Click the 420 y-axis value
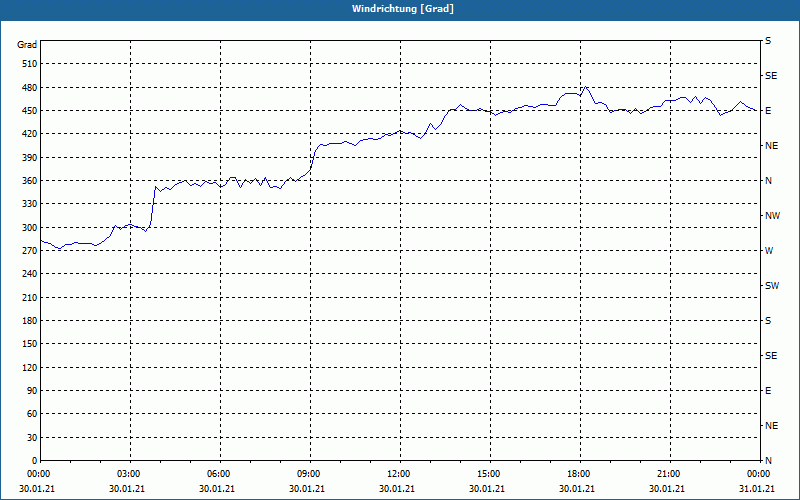Screen dimensions: 800x500 point(30,134)
